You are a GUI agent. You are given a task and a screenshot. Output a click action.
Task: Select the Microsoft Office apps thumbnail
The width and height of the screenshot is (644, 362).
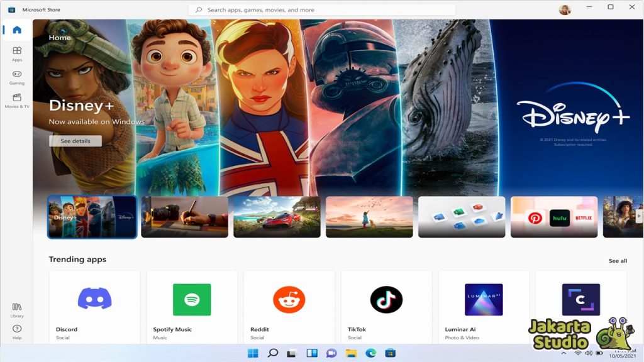click(462, 217)
